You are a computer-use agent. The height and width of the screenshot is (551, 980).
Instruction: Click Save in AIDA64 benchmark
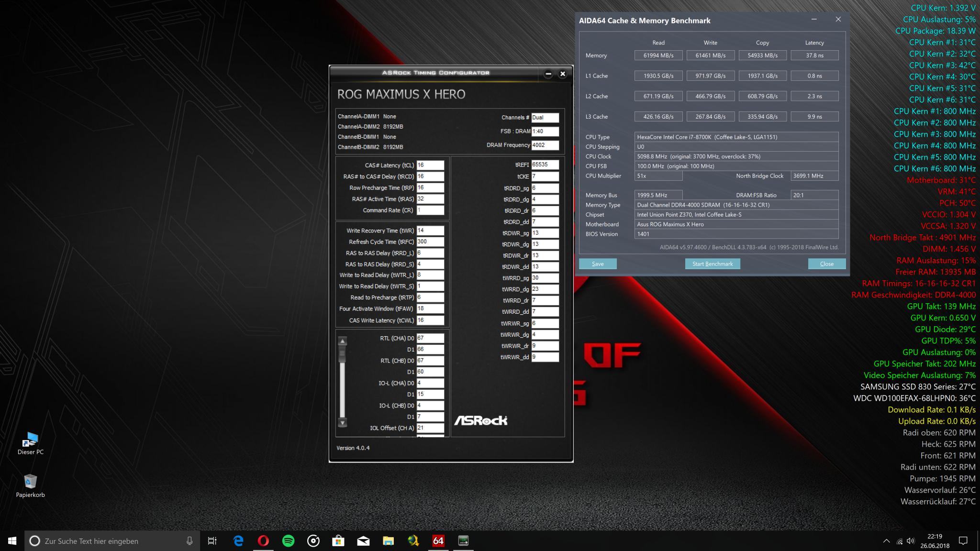click(598, 264)
